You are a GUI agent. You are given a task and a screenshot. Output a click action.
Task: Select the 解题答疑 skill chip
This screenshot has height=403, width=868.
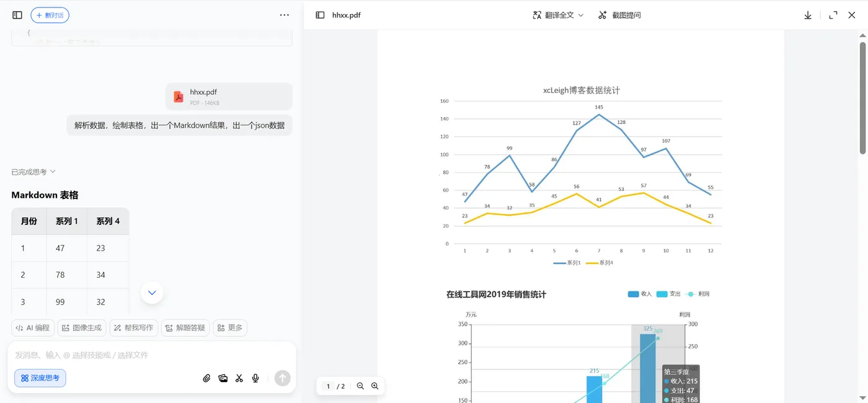[x=185, y=328]
